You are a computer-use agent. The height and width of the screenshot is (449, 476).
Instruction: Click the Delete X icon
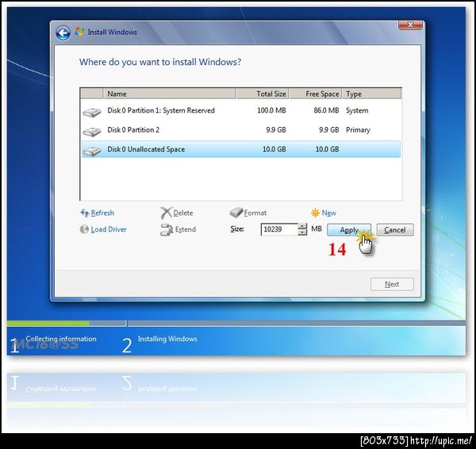(x=166, y=213)
